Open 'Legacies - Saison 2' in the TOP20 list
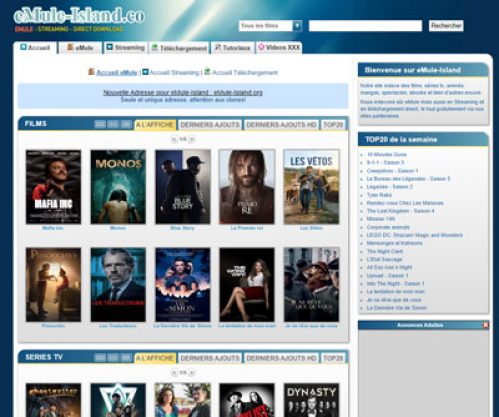This screenshot has height=417, width=499. coord(390,187)
